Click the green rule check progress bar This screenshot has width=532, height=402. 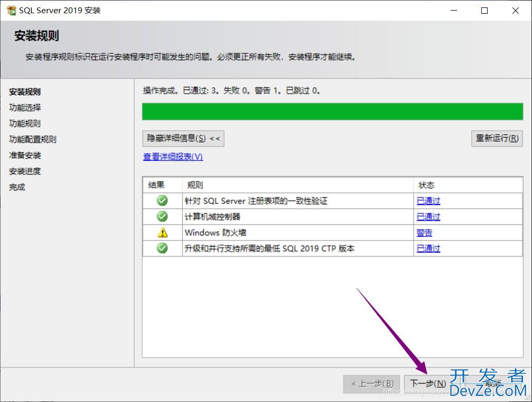tap(332, 112)
